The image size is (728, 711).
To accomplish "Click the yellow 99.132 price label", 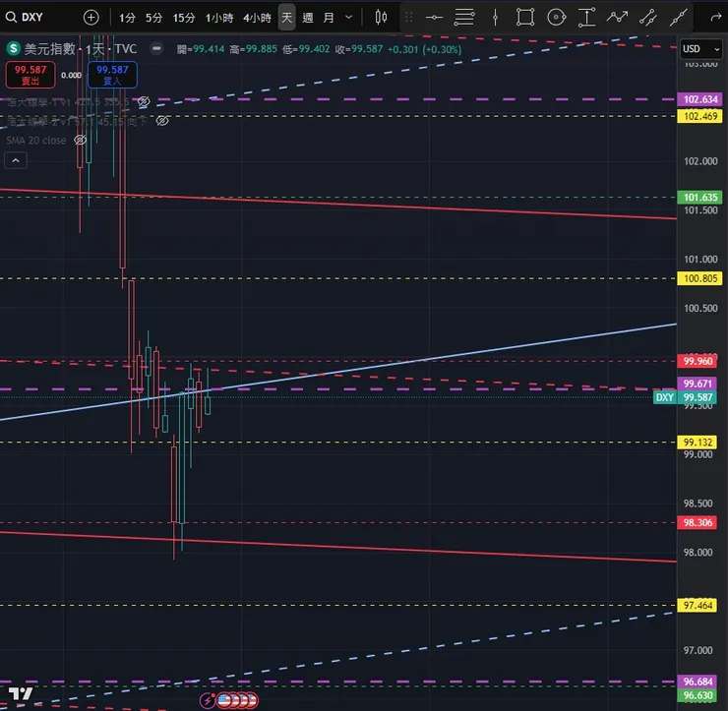I will click(x=698, y=443).
